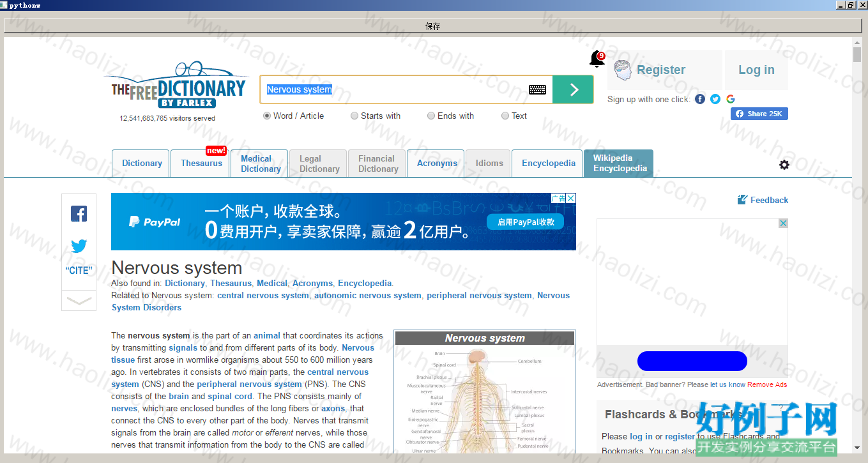868x463 pixels.
Task: Click the "CITE" sidebar button
Action: pyautogui.click(x=79, y=271)
